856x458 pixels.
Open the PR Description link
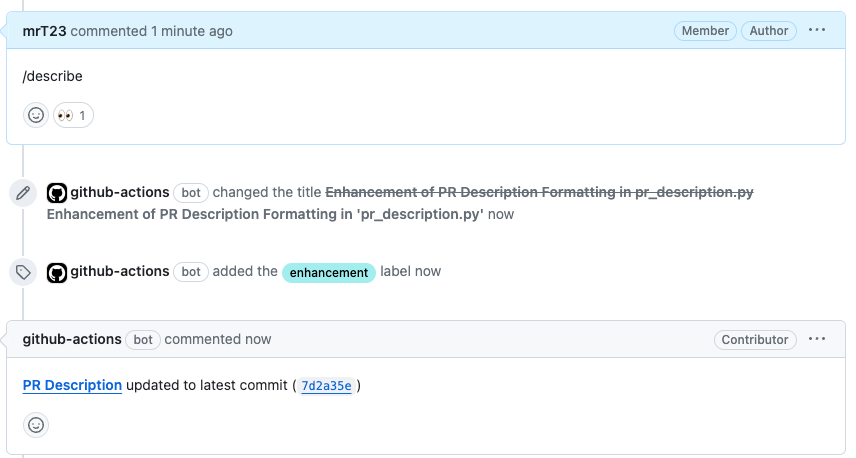click(x=72, y=385)
